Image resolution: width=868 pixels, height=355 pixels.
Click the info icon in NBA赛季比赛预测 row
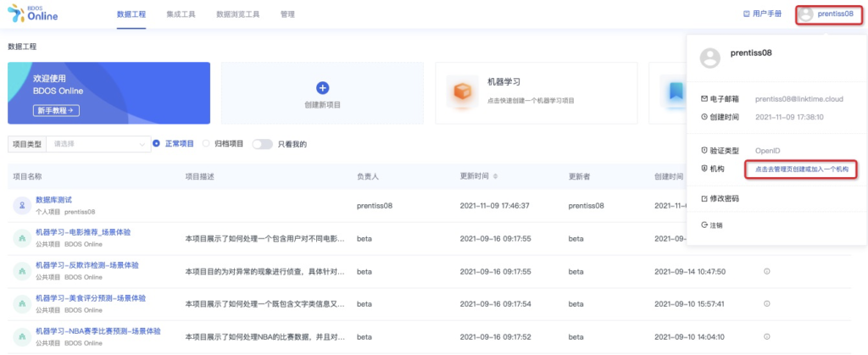click(766, 336)
